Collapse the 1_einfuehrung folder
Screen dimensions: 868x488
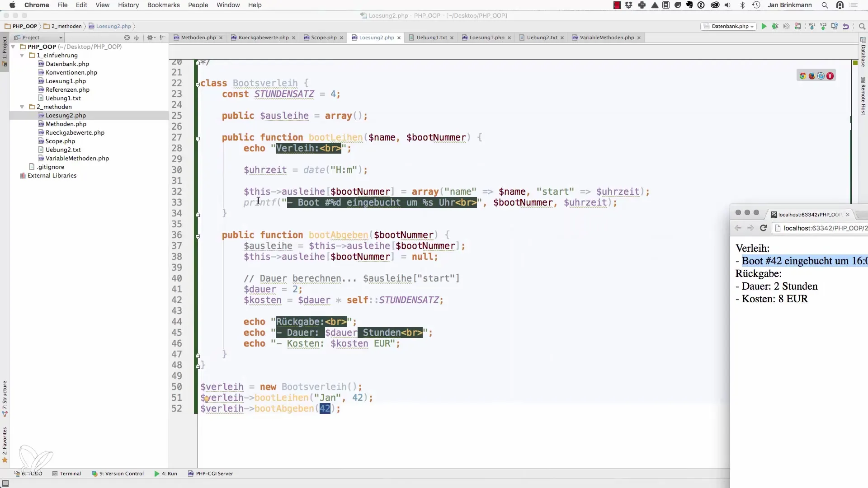point(22,55)
